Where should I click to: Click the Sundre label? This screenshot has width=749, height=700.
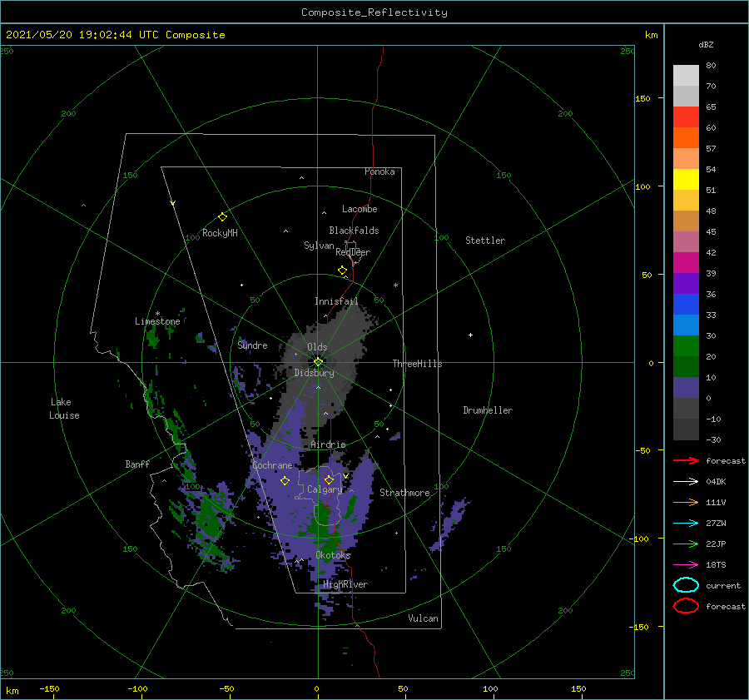[x=252, y=345]
